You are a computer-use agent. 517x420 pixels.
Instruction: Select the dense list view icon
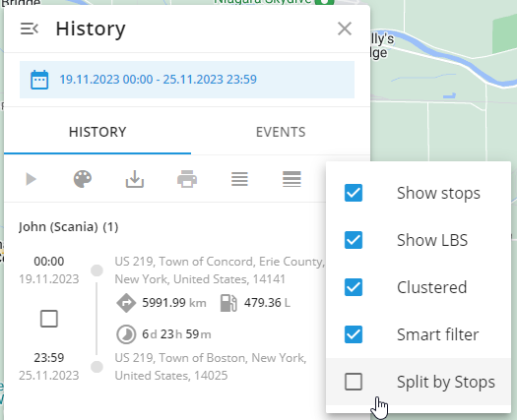291,179
